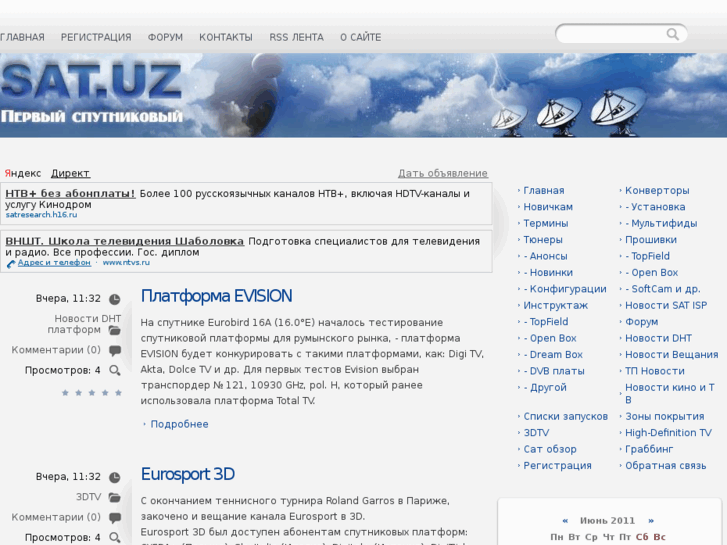Open Сат обзор in sidebar menu
Screen dimensions: 727x545
coord(550,449)
